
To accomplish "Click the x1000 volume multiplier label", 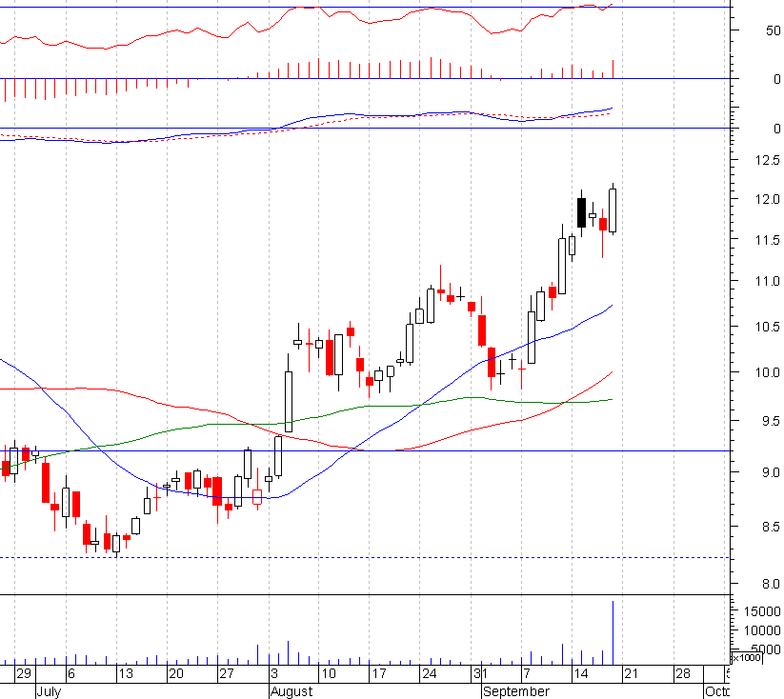I will pos(747,657).
